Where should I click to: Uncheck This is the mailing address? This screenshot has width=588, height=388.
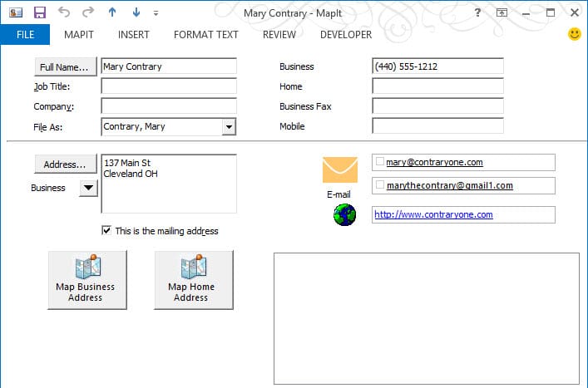coord(106,230)
